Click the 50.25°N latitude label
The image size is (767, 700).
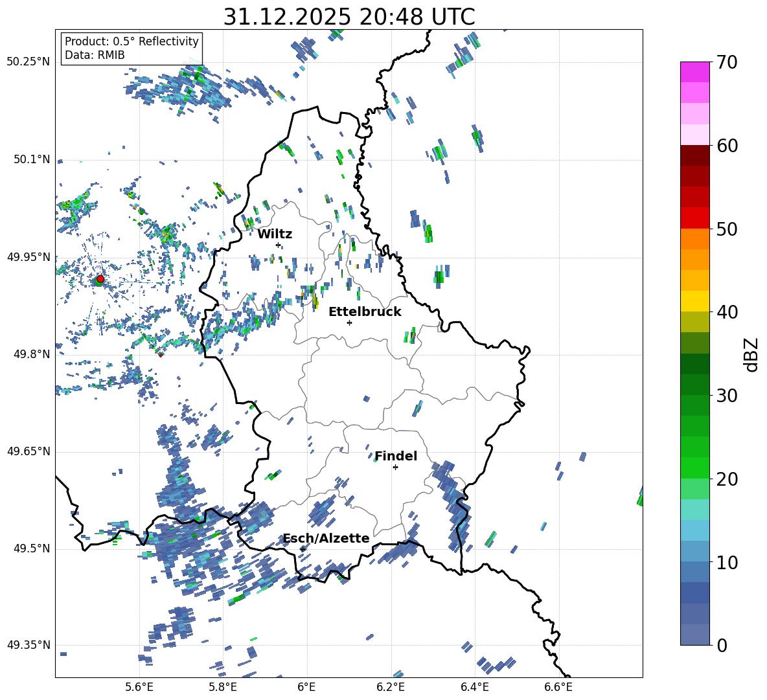(28, 62)
